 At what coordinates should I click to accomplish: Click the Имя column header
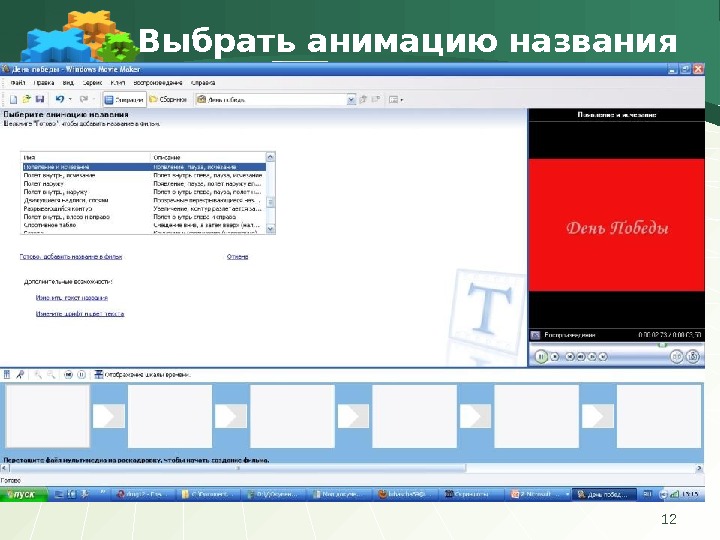point(86,158)
